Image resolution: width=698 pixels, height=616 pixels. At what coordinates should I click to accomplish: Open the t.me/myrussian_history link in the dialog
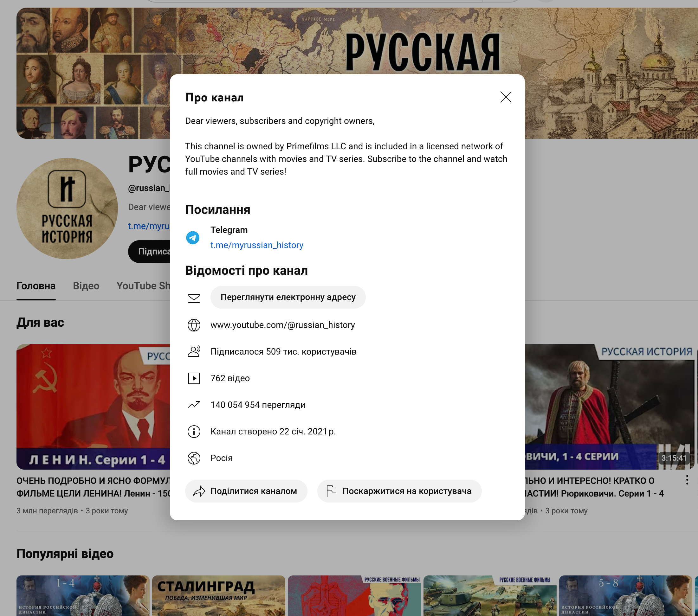[256, 245]
